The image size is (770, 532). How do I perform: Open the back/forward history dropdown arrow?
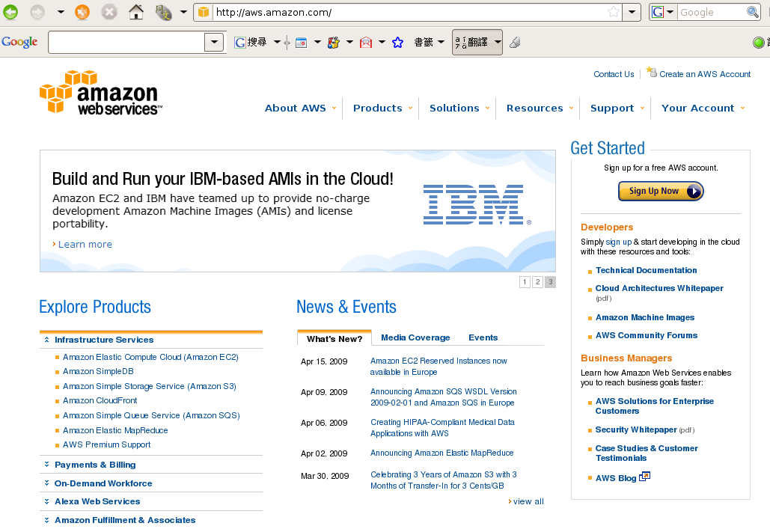click(61, 11)
